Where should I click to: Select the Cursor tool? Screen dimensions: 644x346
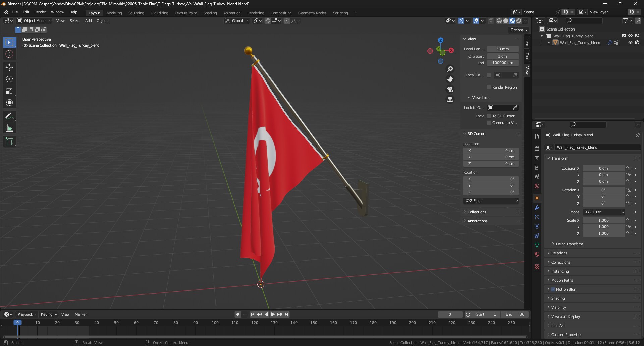coord(9,54)
